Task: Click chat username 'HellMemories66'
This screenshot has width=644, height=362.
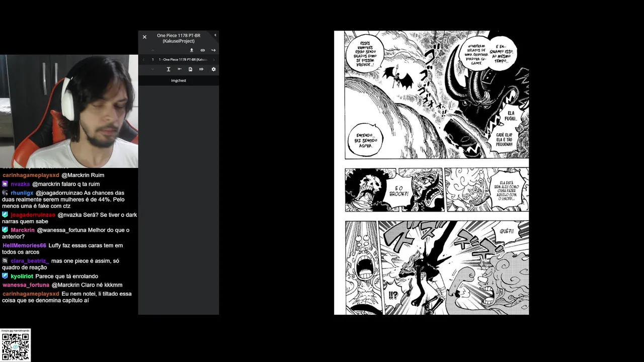Action: click(x=24, y=245)
